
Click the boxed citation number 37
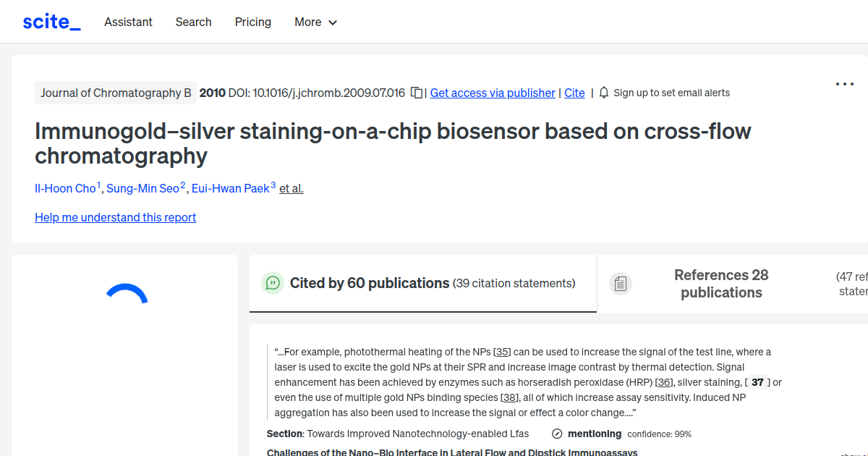point(757,381)
